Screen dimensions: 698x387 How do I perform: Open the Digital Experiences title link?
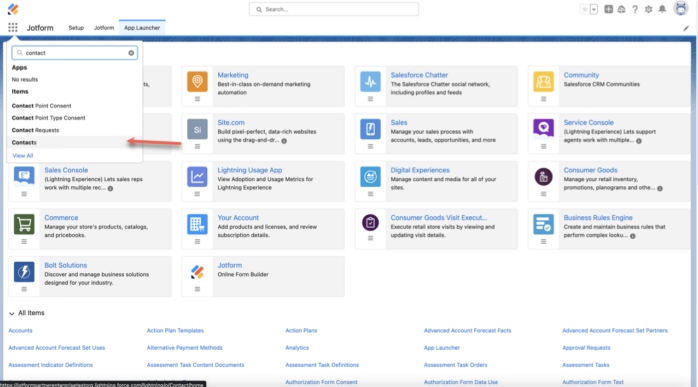(420, 170)
